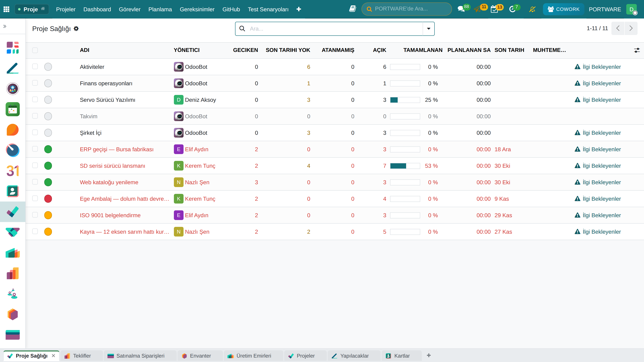Tick the checkbox for Aktiviteler row
Image resolution: width=644 pixels, height=362 pixels.
pyautogui.click(x=35, y=66)
